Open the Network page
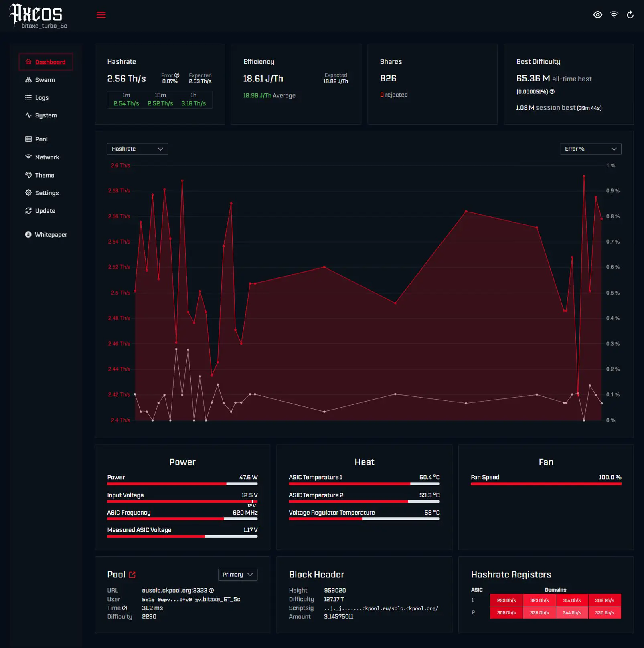 click(47, 157)
